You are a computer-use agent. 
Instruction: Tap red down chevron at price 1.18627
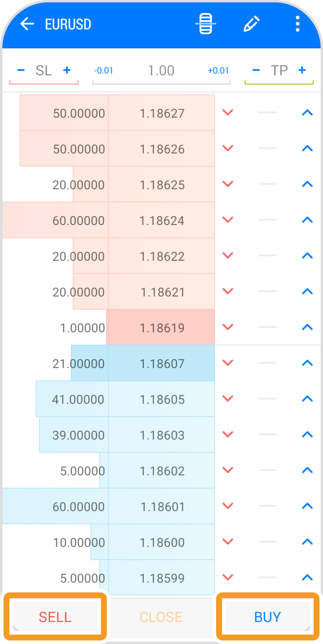pos(228,113)
